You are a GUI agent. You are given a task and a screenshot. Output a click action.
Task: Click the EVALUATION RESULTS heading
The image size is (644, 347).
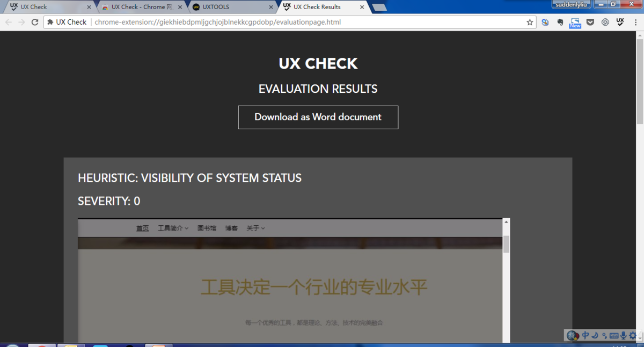point(318,89)
